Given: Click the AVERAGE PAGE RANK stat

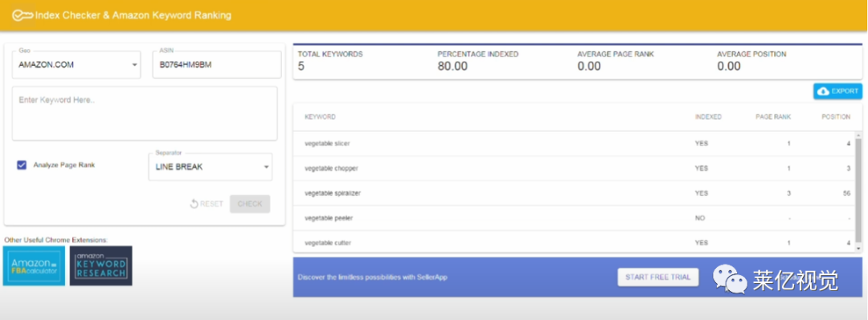Looking at the screenshot, I should click(x=616, y=61).
